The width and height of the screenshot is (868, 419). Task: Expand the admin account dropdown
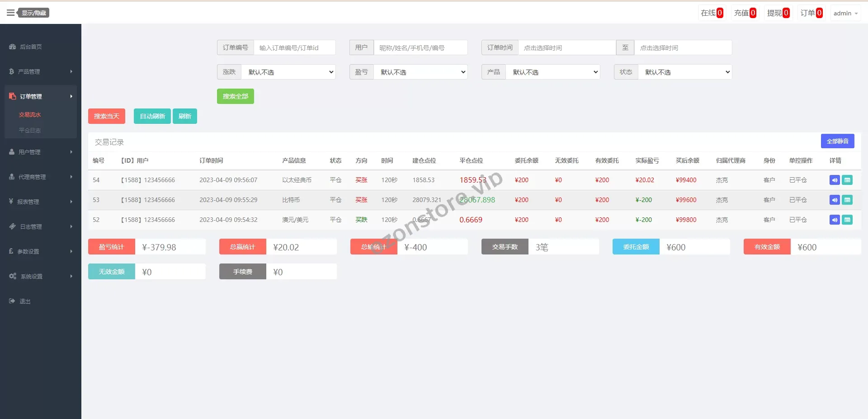845,13
